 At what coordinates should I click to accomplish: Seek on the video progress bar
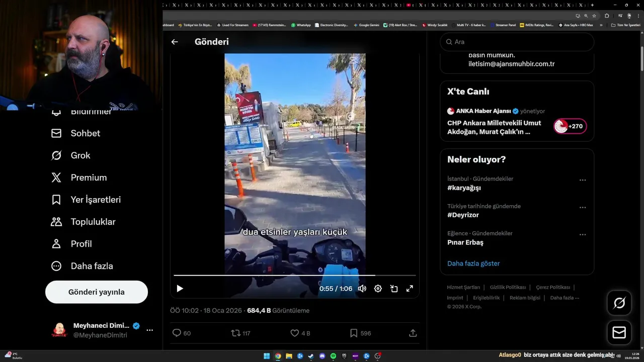(x=295, y=275)
